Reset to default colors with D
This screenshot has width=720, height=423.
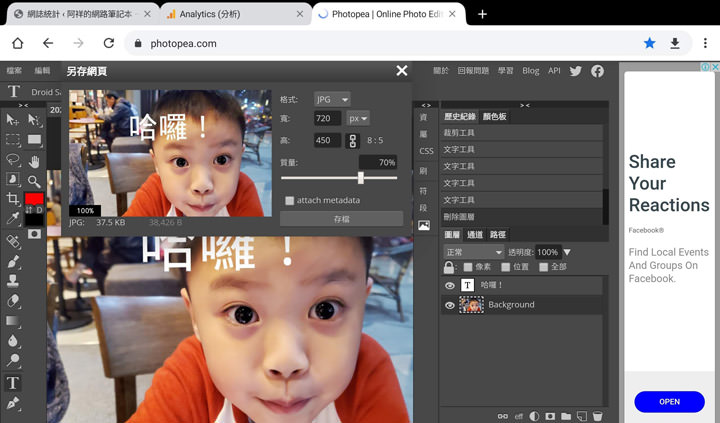point(39,210)
